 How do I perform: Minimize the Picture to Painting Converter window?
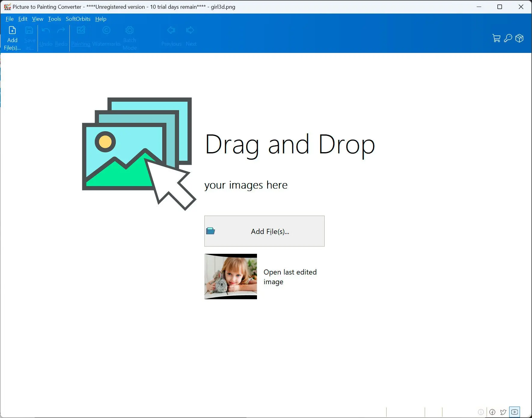pos(479,7)
